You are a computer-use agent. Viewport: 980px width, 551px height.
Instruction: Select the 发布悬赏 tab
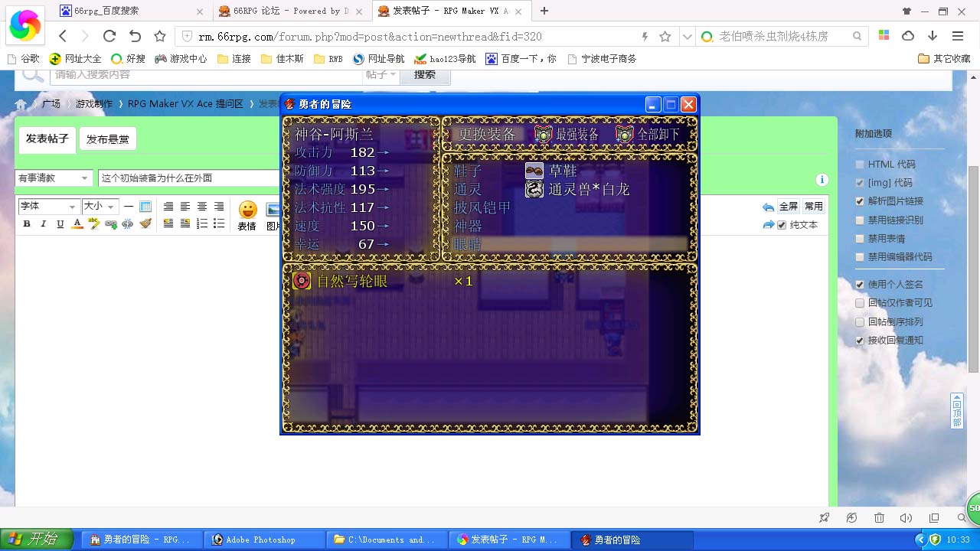(107, 139)
